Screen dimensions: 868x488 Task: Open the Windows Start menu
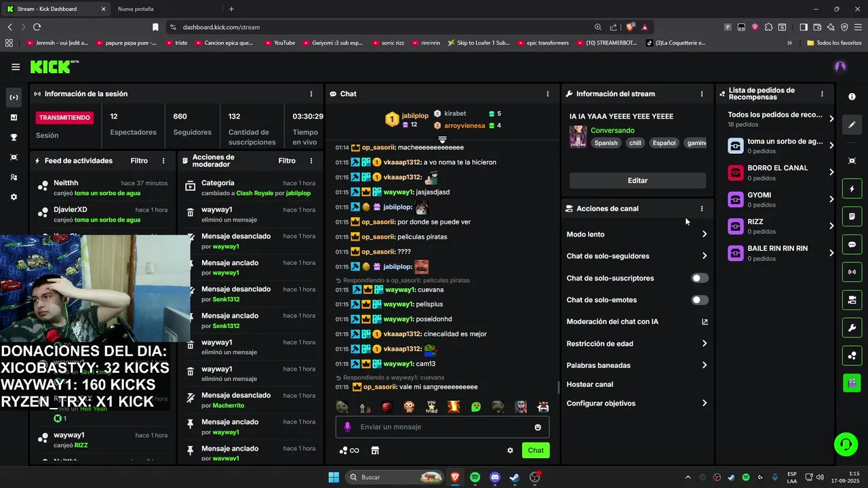click(334, 477)
